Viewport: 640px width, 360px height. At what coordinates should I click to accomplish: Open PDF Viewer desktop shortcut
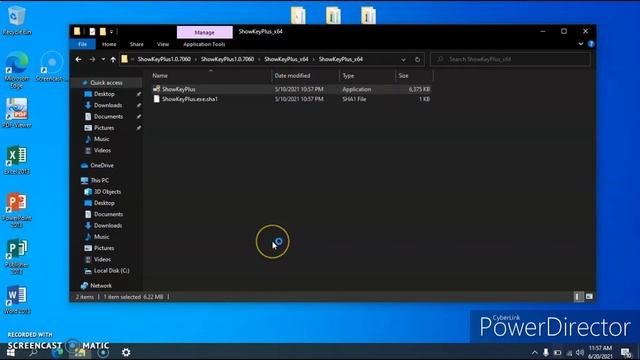[x=17, y=113]
